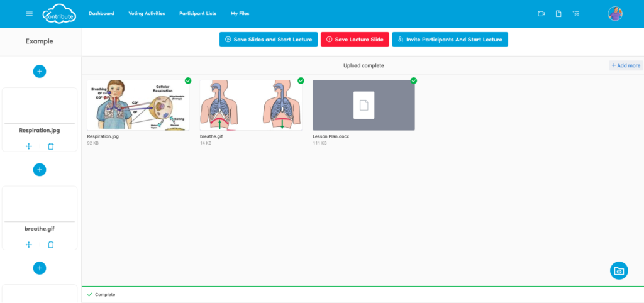Go to Voting Activities

[x=147, y=14]
